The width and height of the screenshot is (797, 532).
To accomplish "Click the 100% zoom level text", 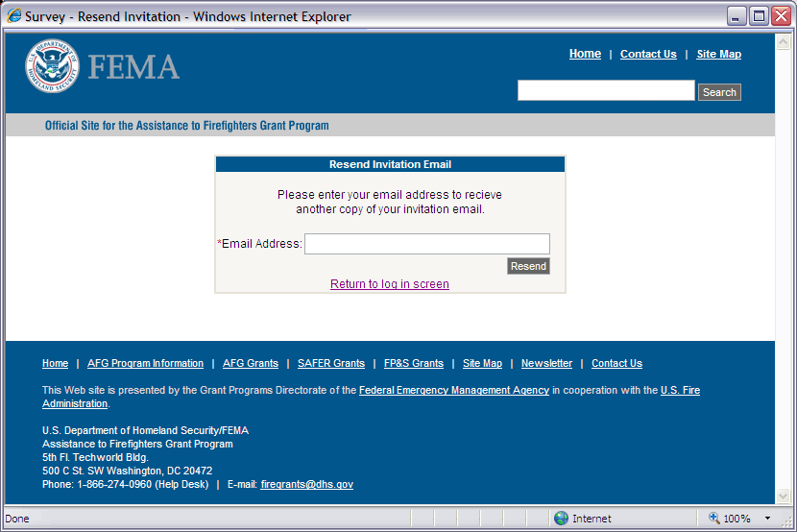I will coord(737,519).
